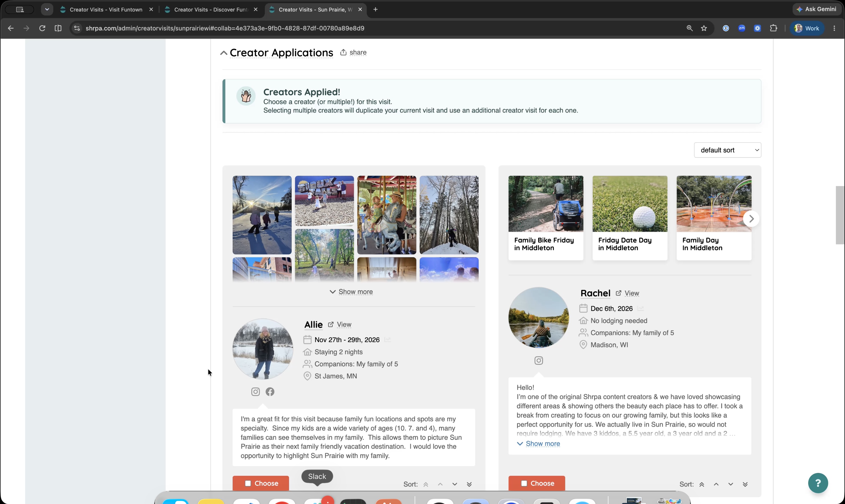The height and width of the screenshot is (504, 845).
Task: Click the browser address bar URL
Action: [x=225, y=28]
